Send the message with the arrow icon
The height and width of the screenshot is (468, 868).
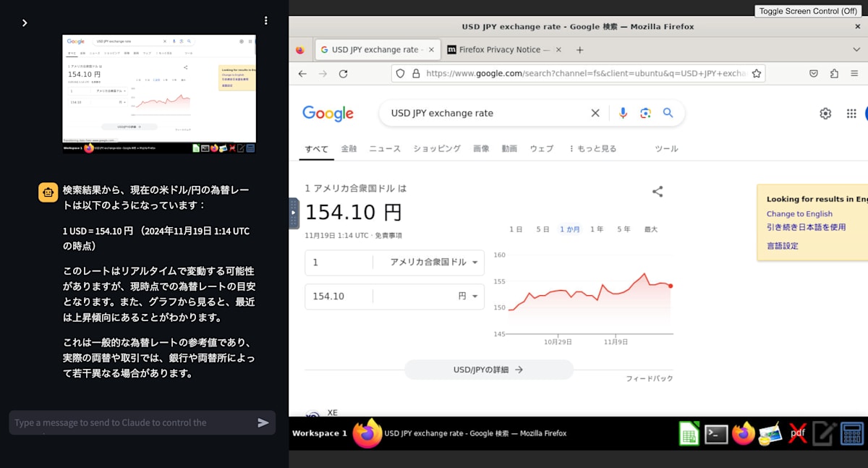point(263,422)
